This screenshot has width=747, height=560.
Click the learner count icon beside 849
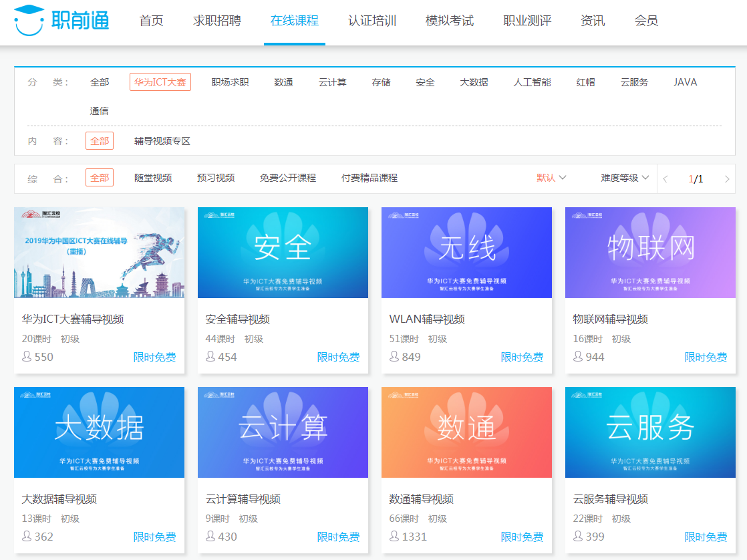point(394,356)
